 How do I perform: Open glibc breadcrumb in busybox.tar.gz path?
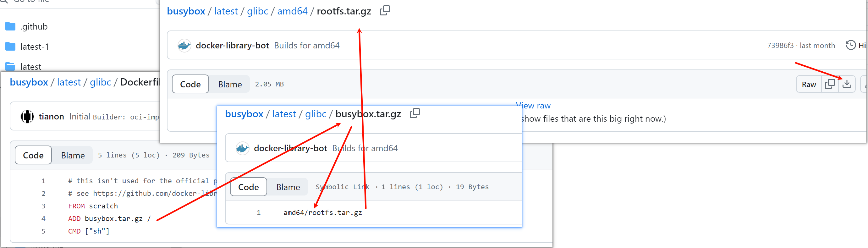(316, 114)
